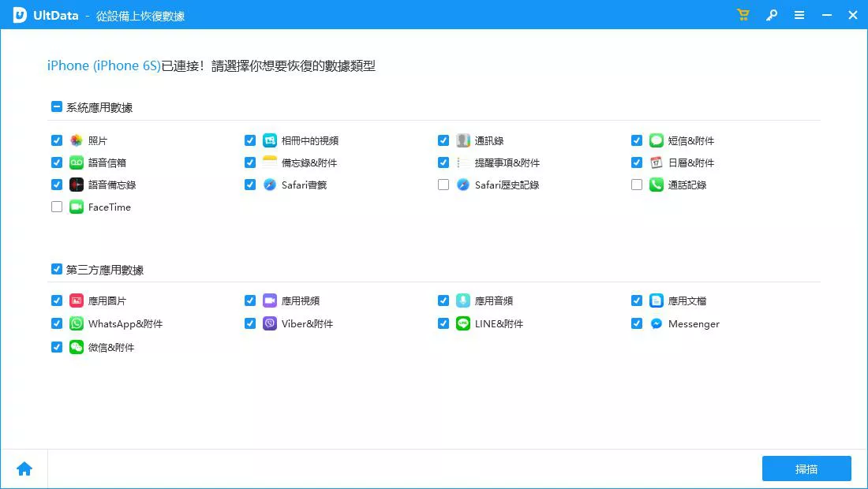Image resolution: width=868 pixels, height=489 pixels.
Task: Click the 通訊錄 Contacts icon
Action: click(462, 140)
